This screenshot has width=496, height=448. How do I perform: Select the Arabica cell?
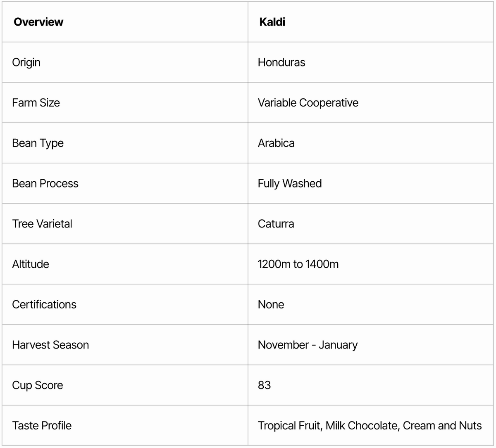click(x=276, y=143)
